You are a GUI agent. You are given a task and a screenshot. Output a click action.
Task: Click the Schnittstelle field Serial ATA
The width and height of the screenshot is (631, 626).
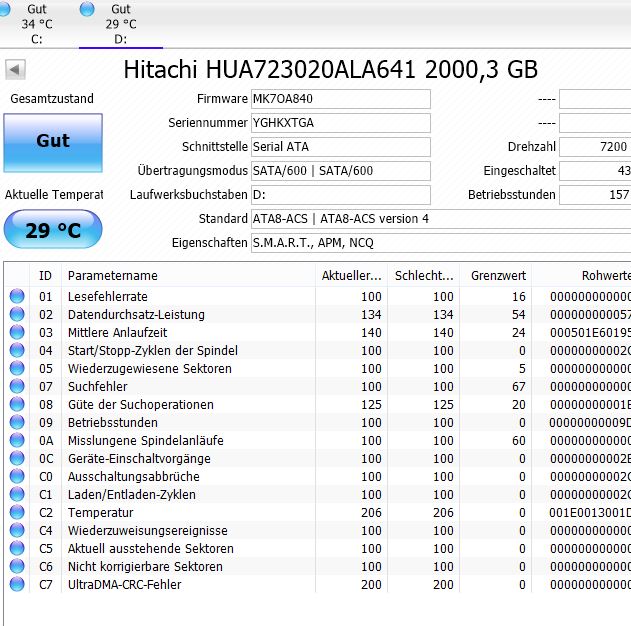coord(340,147)
